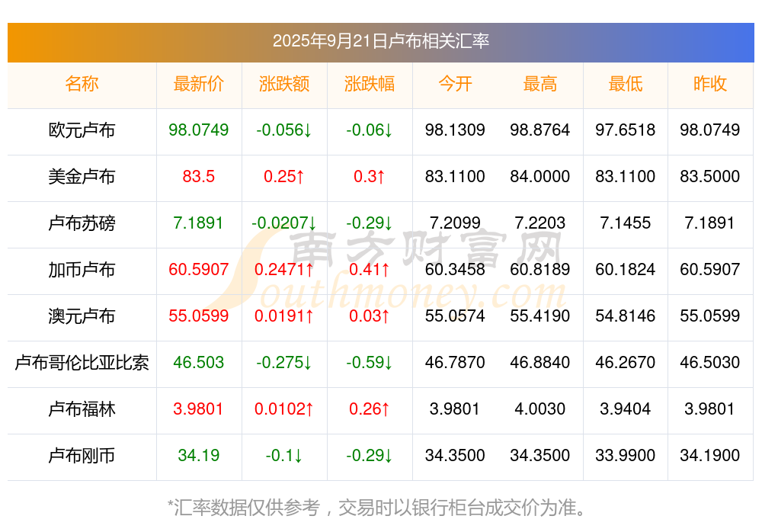
Task: Click red latest price 3.9801
Action: [x=199, y=409]
